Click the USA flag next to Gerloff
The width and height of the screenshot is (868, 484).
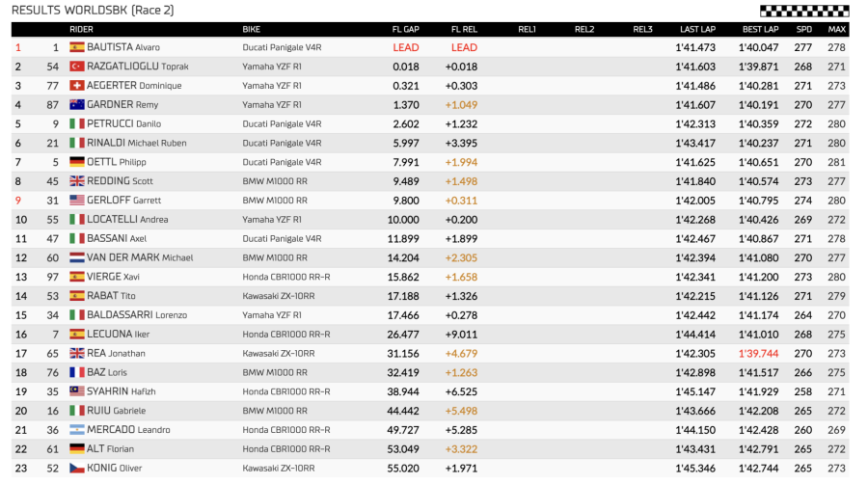tap(77, 201)
